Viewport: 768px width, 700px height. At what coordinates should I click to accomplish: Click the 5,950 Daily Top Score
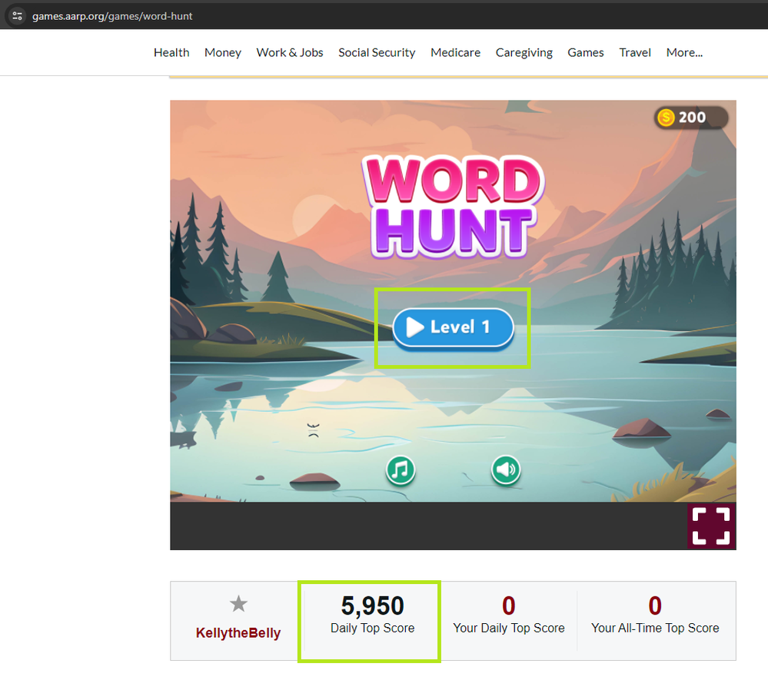point(372,607)
